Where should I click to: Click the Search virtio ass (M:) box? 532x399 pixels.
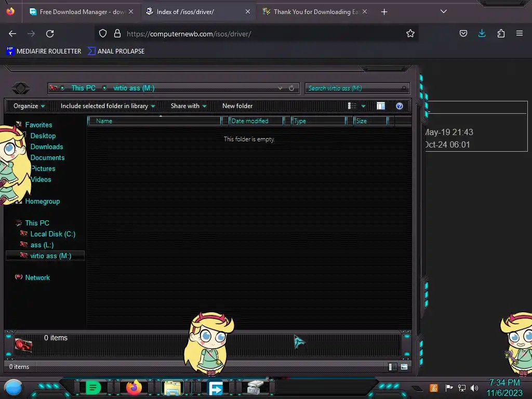pyautogui.click(x=357, y=88)
